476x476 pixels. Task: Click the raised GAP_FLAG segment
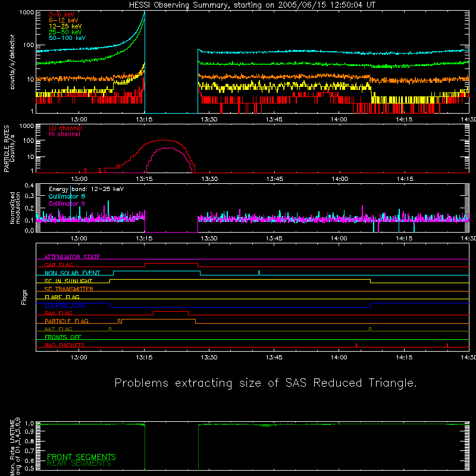tap(171, 264)
